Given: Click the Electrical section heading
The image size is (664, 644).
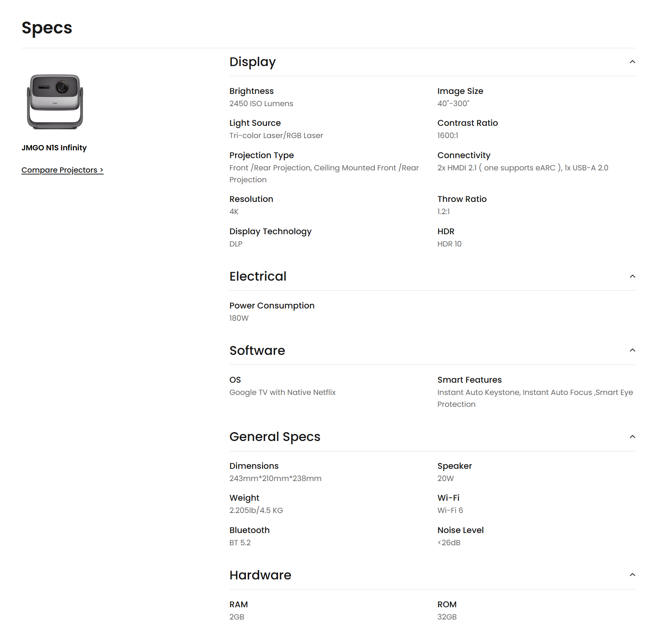Looking at the screenshot, I should tap(258, 277).
